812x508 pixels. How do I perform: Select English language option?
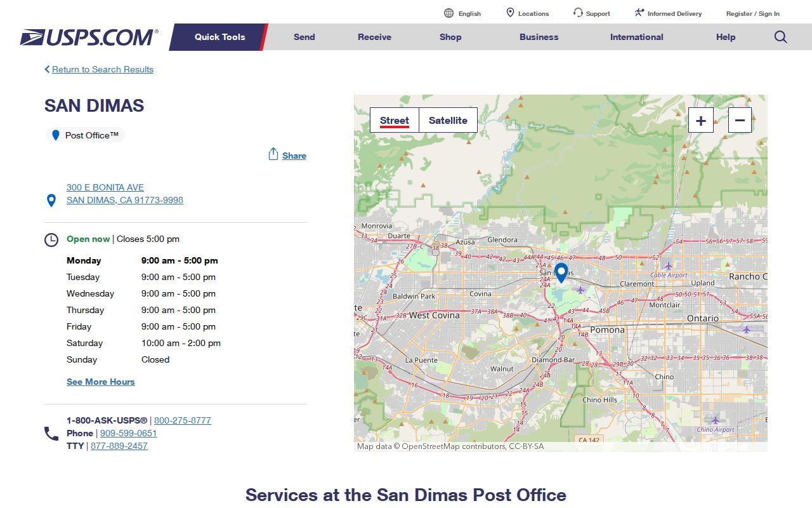pyautogui.click(x=469, y=13)
